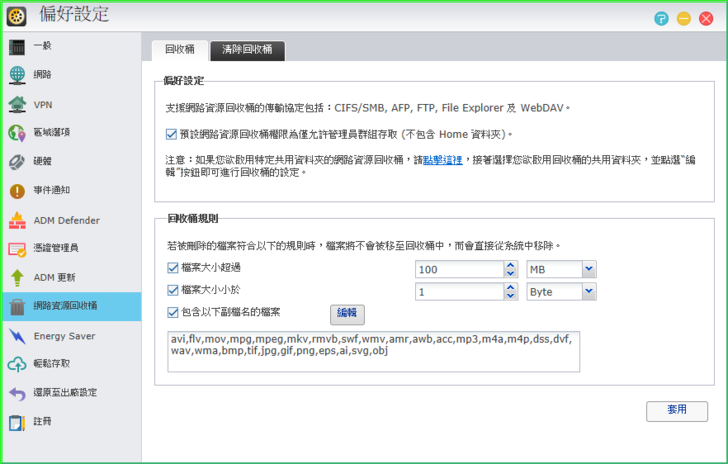Select the 憑證管理員 certificate icon
728x464 pixels.
17,249
